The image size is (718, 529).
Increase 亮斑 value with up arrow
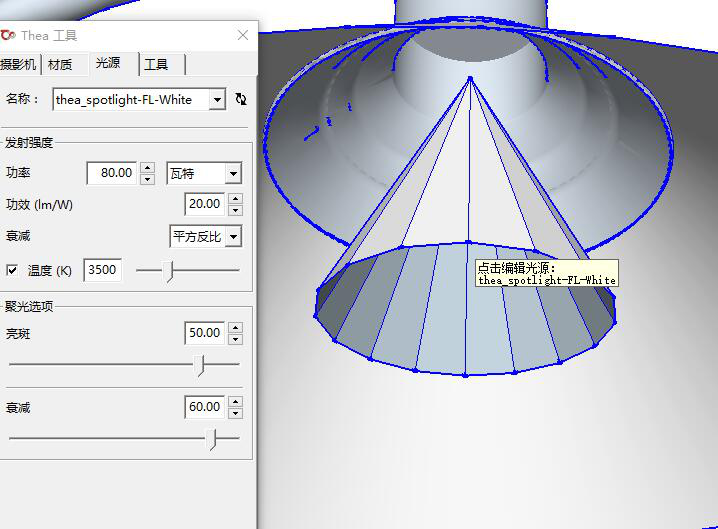235,327
